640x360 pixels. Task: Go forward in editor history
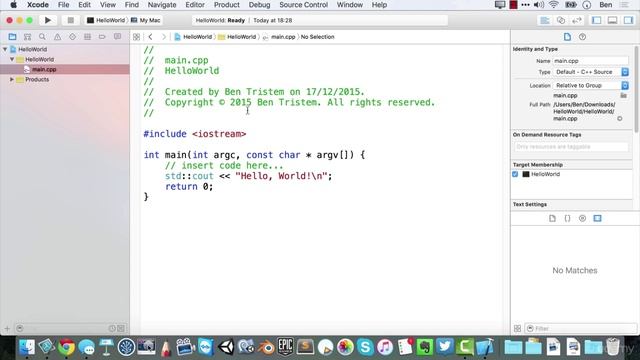pos(164,37)
